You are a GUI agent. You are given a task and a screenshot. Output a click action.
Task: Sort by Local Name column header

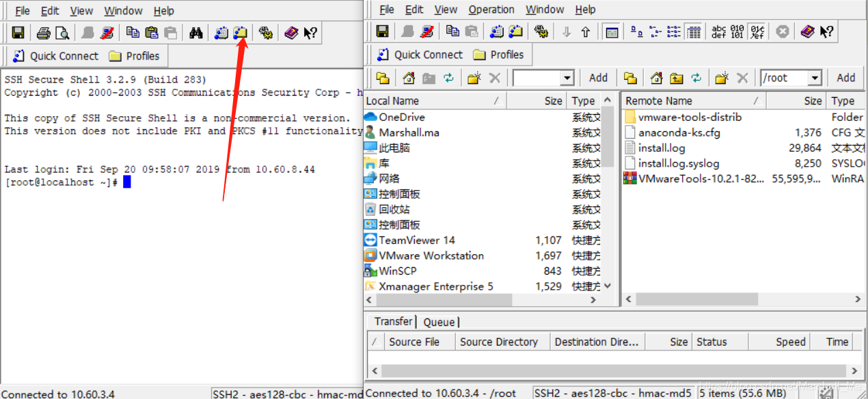pyautogui.click(x=435, y=100)
